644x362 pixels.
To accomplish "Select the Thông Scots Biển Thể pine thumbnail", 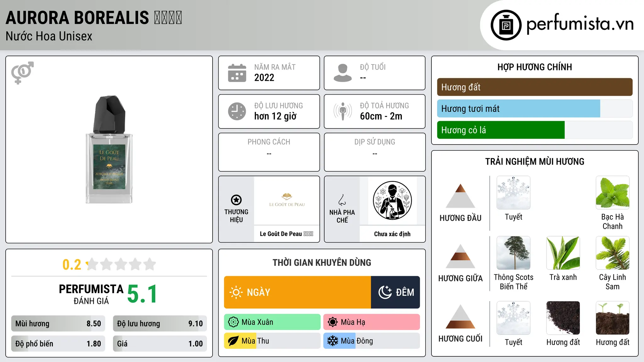I will [514, 253].
